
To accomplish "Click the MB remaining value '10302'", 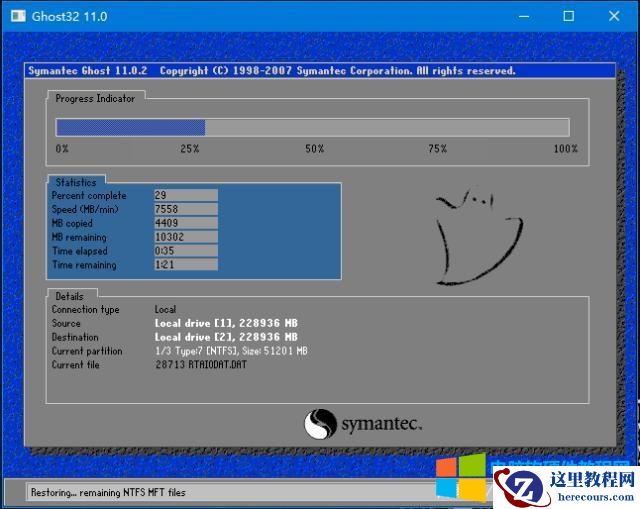I will [x=186, y=237].
